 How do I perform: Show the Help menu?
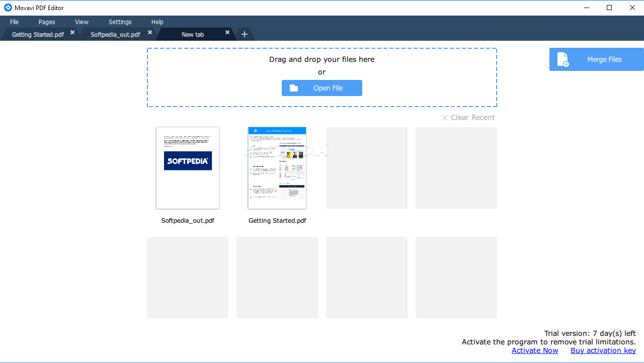click(157, 22)
